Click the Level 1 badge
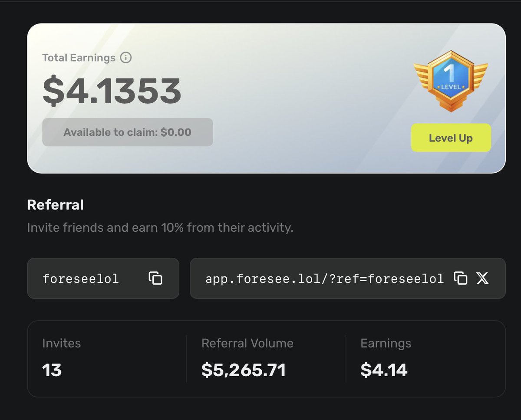 [451, 82]
